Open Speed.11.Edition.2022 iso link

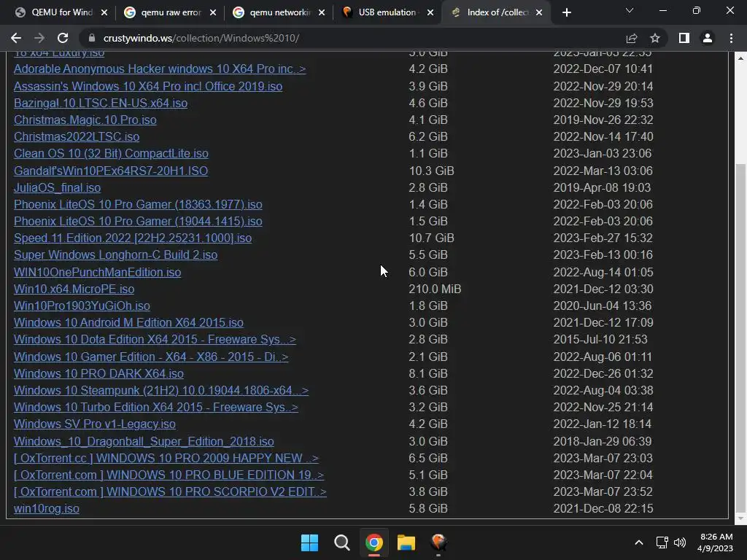[133, 238]
